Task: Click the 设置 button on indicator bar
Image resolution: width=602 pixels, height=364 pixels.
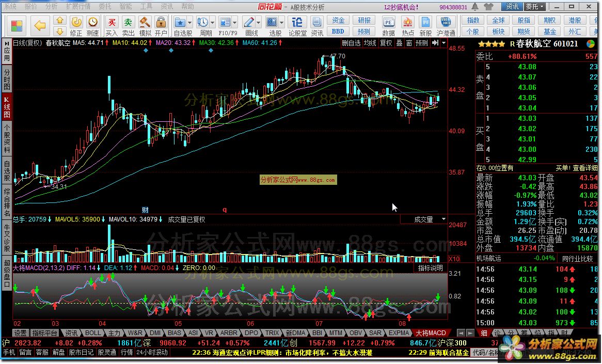Action: click(x=20, y=333)
